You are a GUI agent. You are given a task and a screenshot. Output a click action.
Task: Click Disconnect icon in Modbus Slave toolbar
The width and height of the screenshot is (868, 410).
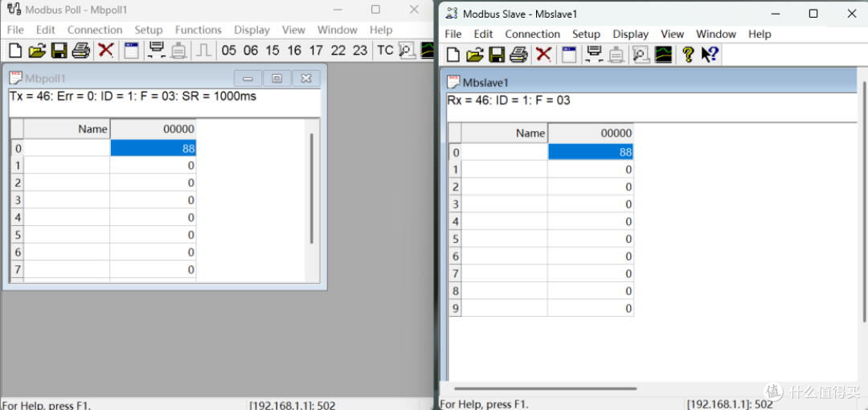click(x=616, y=55)
